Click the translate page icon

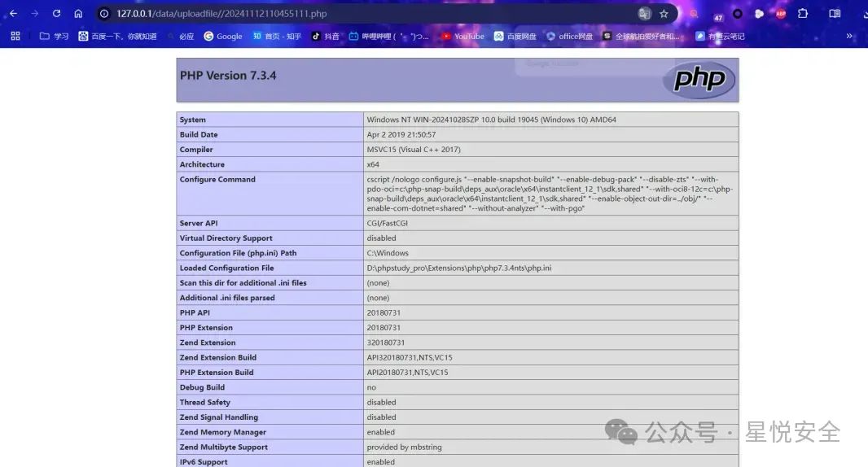coord(644,14)
